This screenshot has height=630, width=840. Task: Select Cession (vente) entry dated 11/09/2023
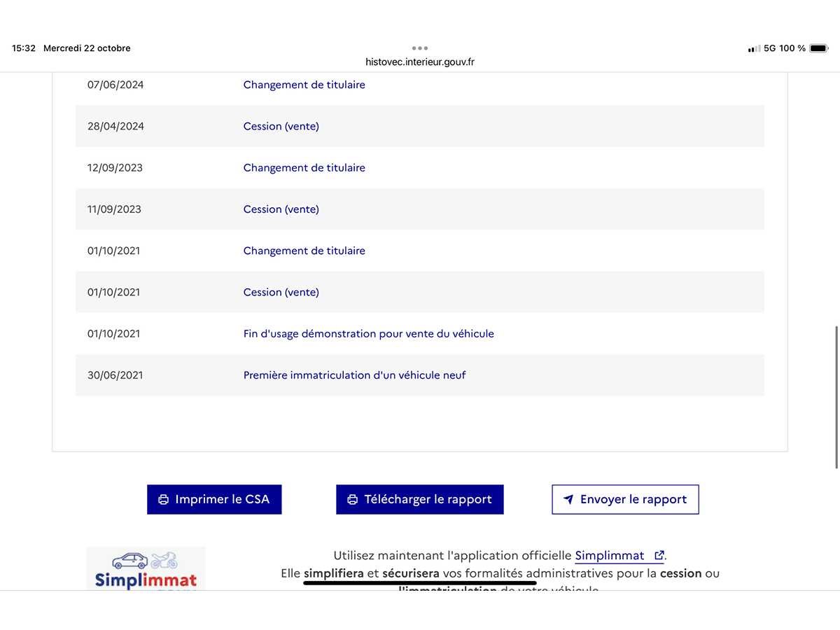(x=281, y=209)
